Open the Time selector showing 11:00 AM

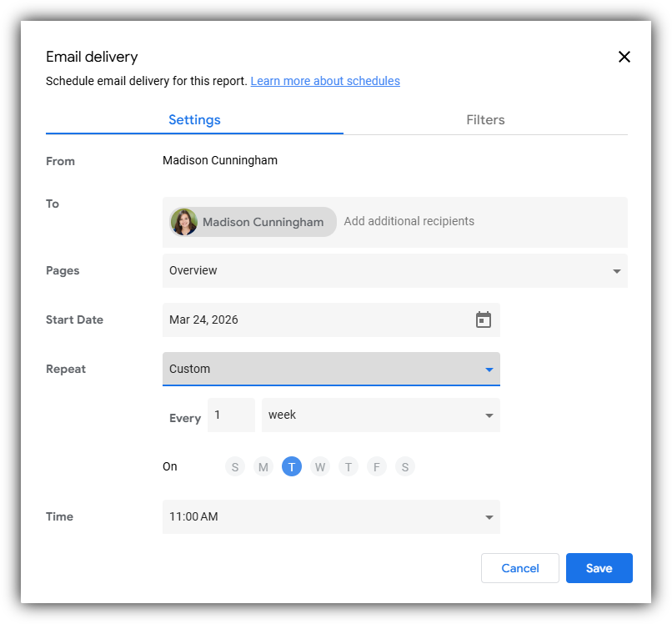pyautogui.click(x=331, y=516)
